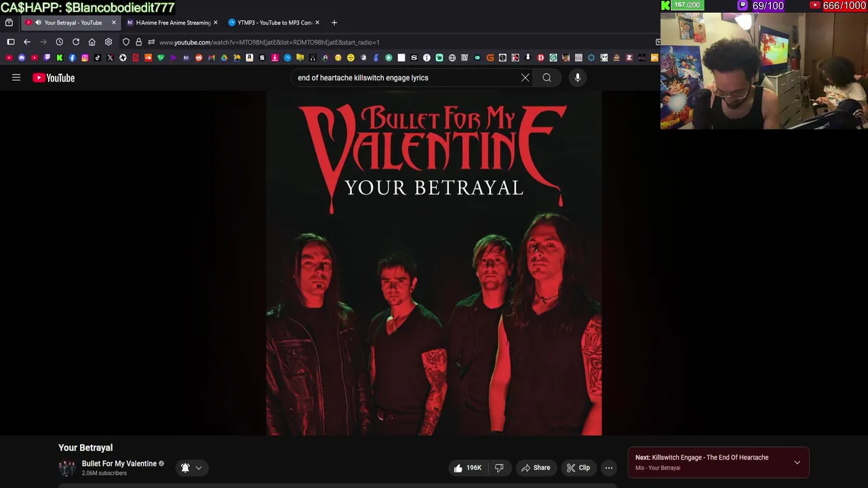Open the YouTube hamburger guide menu
Screen dimensions: 868x488
coord(16,77)
